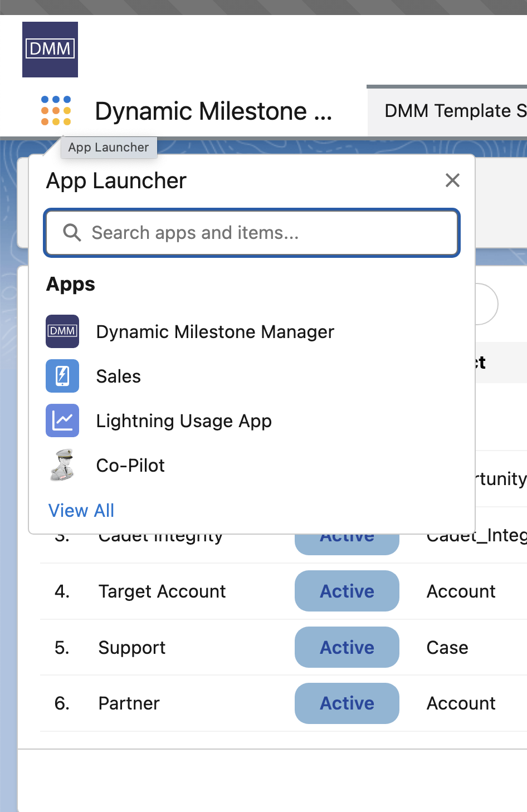527x812 pixels.
Task: Click row number 4.
Action: tap(62, 591)
